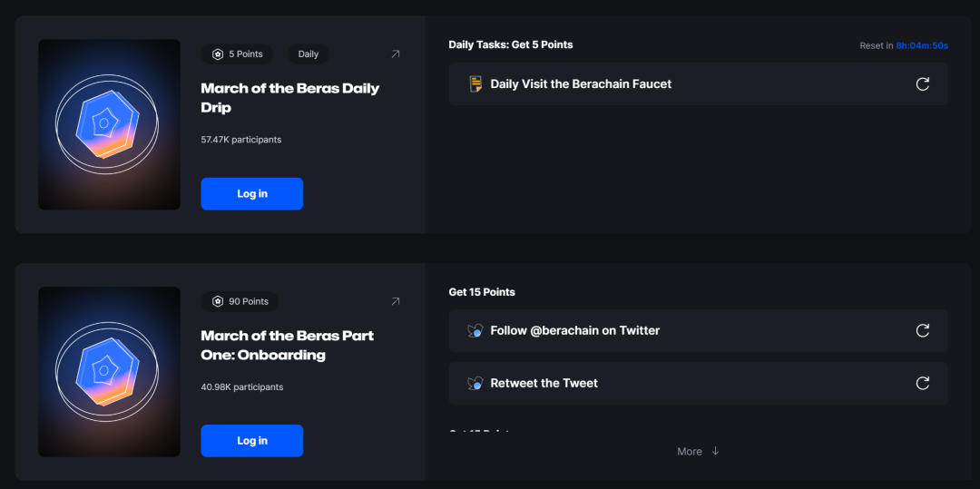Click the 90 Points badge
This screenshot has width=980, height=489.
(x=240, y=301)
